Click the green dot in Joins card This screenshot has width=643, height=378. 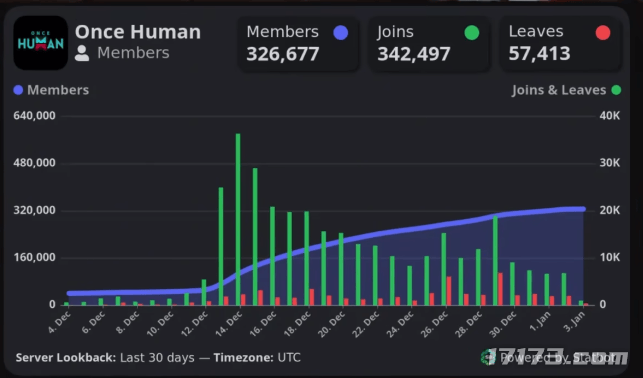472,33
